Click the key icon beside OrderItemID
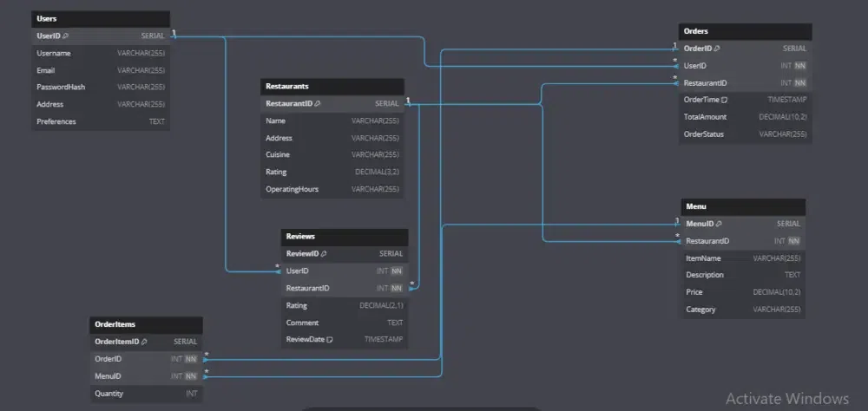Viewport: 868px width, 411px height. pyautogui.click(x=144, y=342)
